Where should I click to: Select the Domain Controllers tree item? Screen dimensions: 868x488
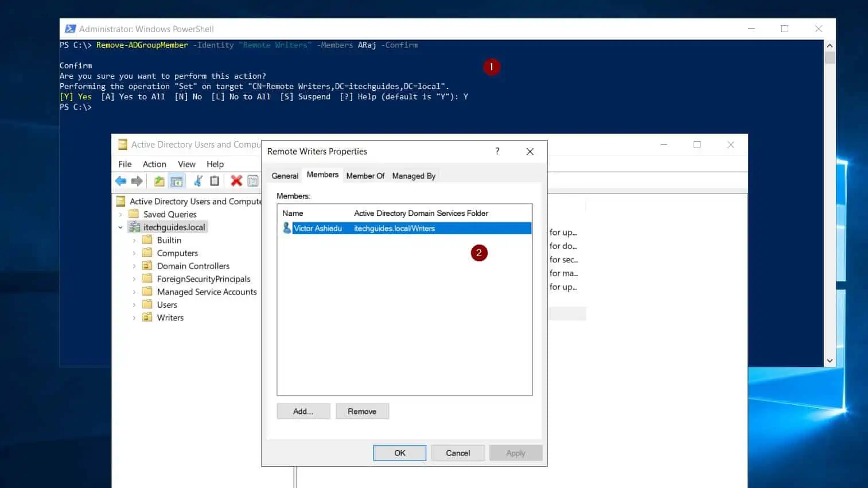(193, 266)
